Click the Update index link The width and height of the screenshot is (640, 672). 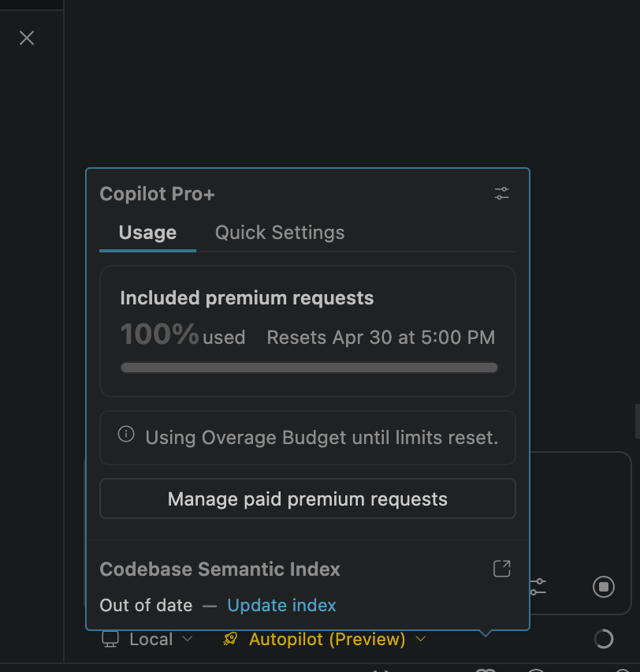pyautogui.click(x=281, y=606)
